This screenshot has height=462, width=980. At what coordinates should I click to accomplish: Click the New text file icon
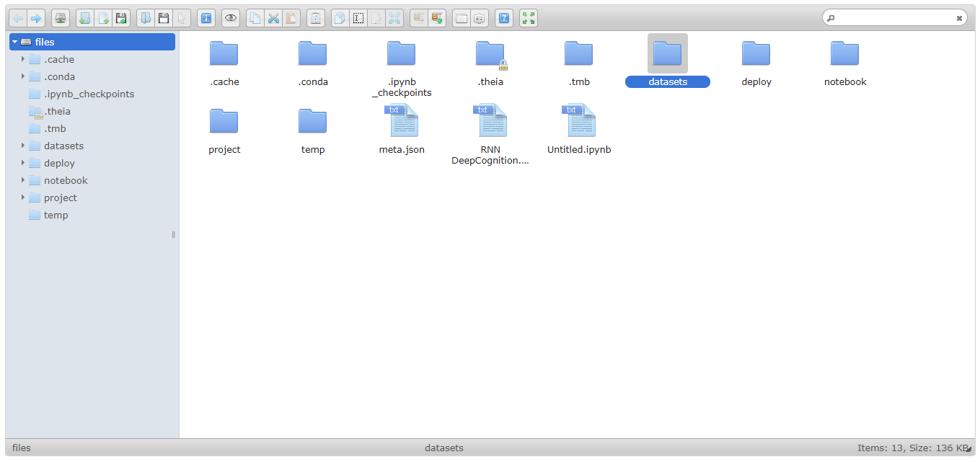coord(103,18)
